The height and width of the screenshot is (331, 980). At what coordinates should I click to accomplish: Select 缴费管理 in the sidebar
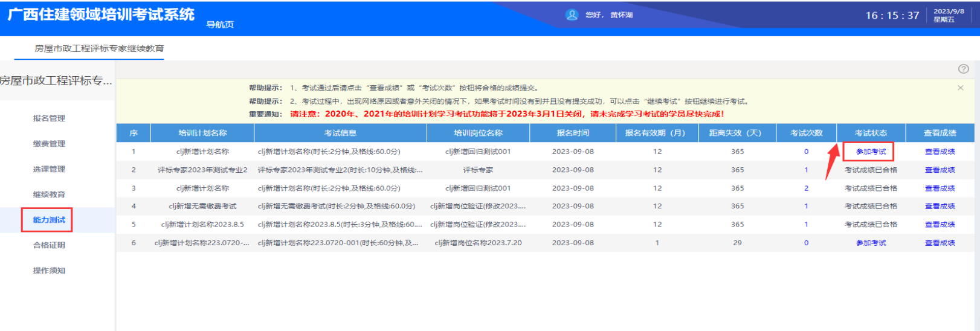49,144
